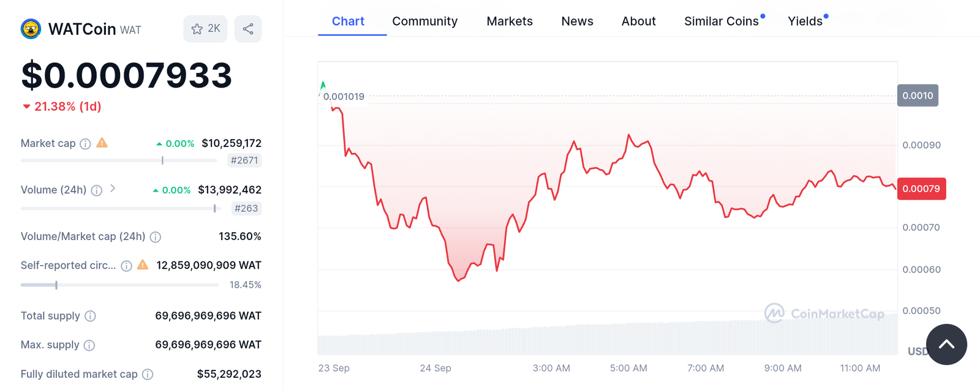This screenshot has width=980, height=390.
Task: Click the 24 Sep date on chart axis
Action: 435,368
